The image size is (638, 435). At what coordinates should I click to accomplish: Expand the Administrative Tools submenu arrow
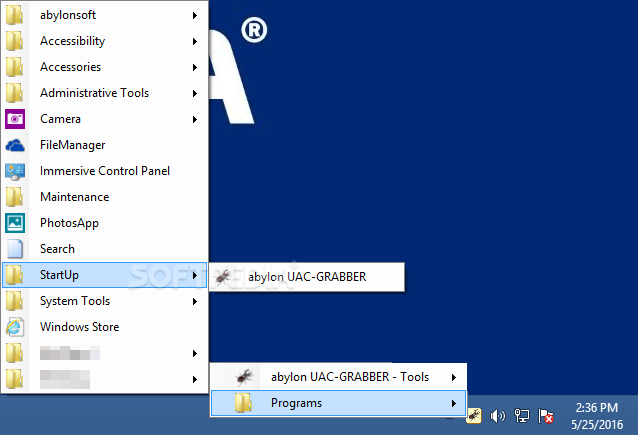(195, 94)
